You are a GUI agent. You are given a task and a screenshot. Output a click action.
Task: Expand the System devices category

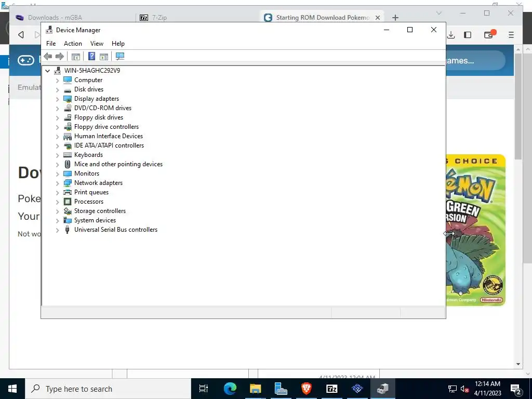pos(57,220)
